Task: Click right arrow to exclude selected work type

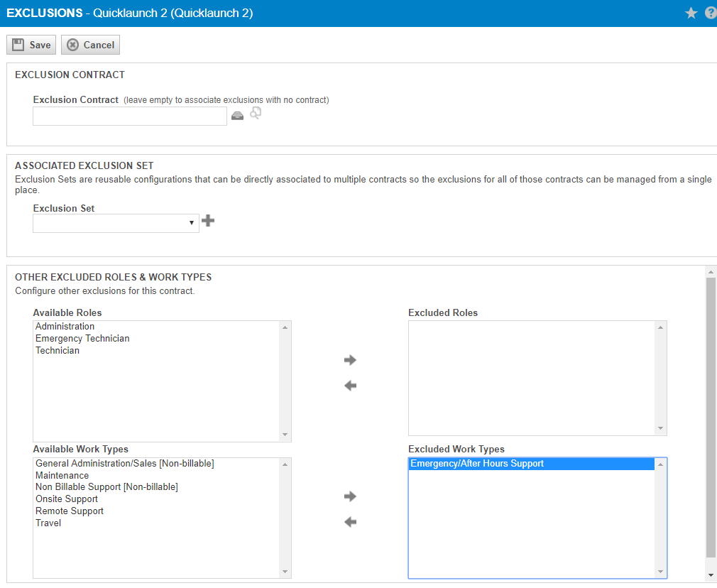Action: pyautogui.click(x=350, y=496)
